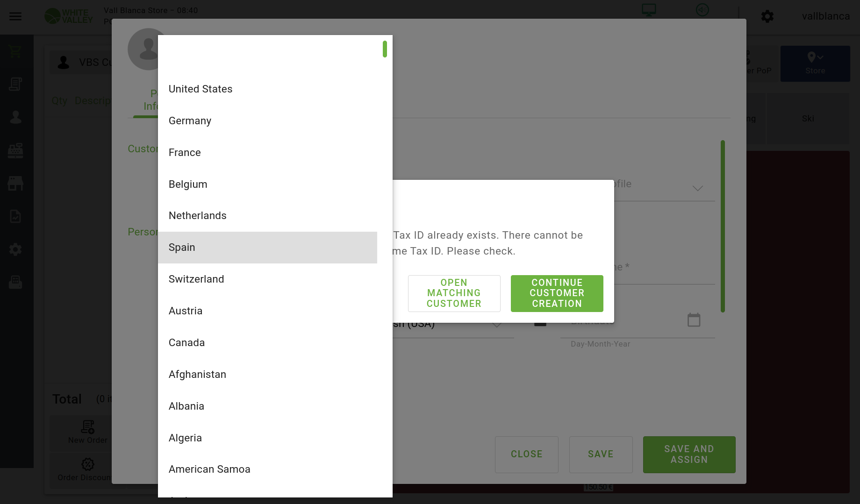Choose Belgium in the country dropdown
This screenshot has height=504, width=860.
(x=267, y=185)
